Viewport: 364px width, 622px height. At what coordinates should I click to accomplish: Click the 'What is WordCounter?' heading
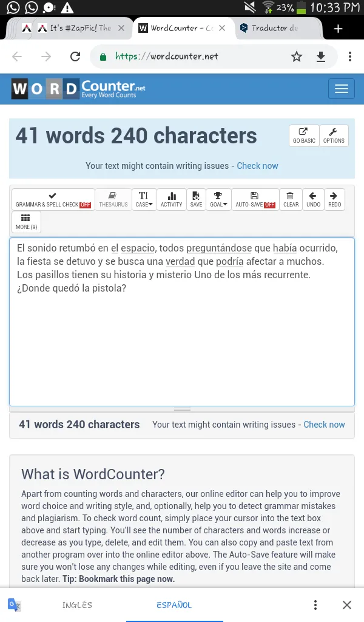[x=93, y=474]
